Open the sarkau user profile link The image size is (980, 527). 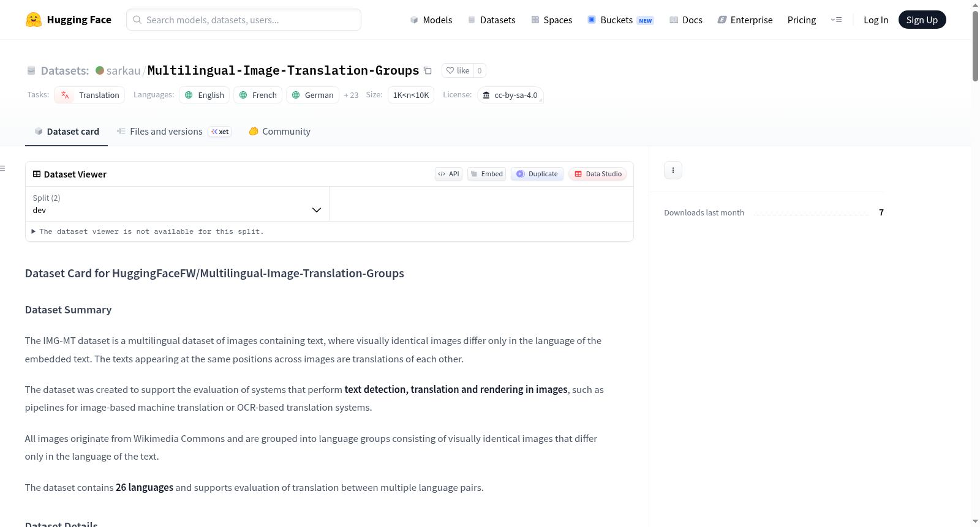[x=123, y=70]
